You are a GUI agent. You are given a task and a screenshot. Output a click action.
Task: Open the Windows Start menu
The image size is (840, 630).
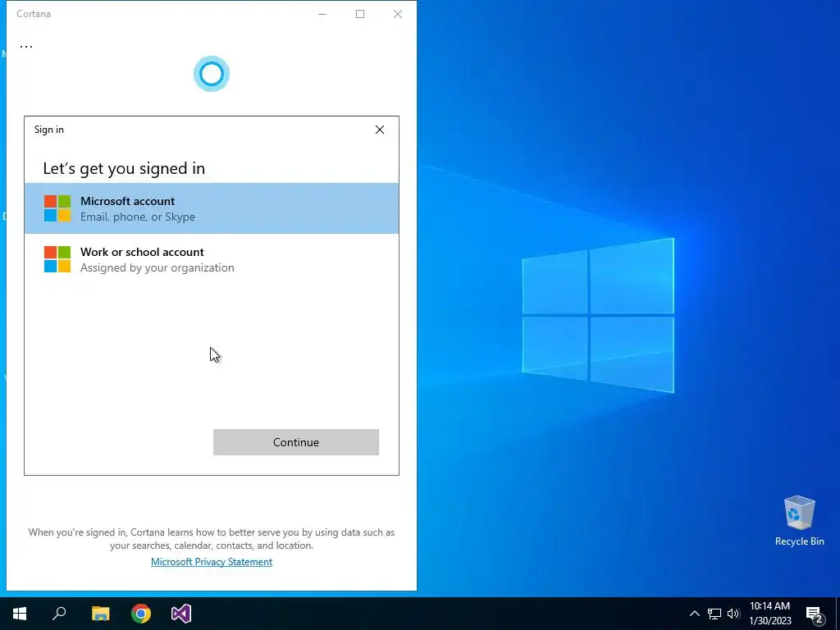point(20,614)
